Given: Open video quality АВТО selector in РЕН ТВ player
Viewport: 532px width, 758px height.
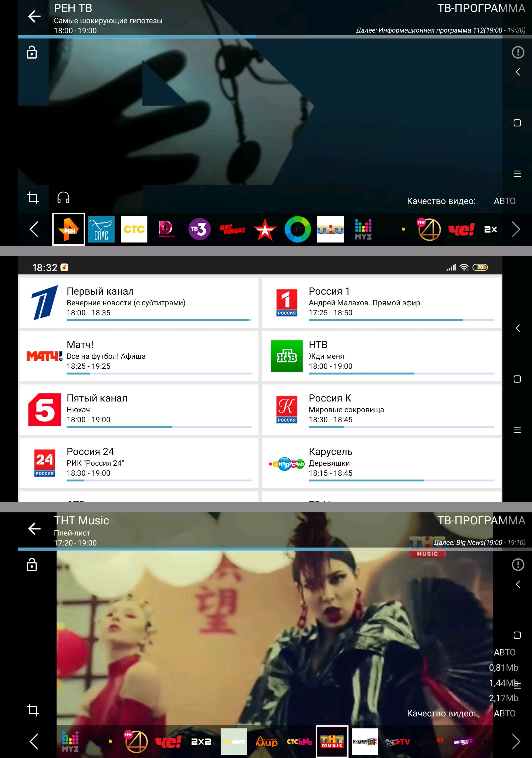Looking at the screenshot, I should pyautogui.click(x=504, y=201).
